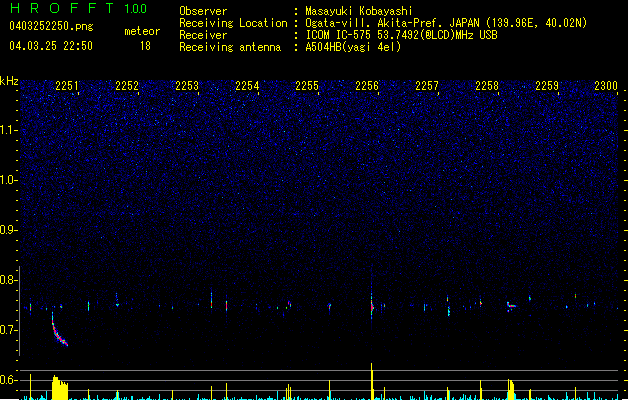Click the Receiving antenna field label
Viewport: 629px width, 400px height.
click(x=230, y=47)
